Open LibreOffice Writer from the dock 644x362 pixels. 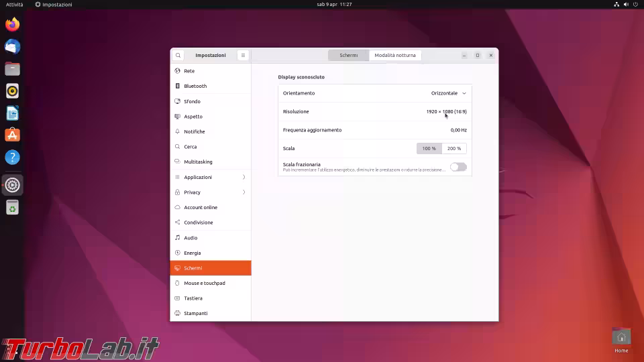click(12, 113)
